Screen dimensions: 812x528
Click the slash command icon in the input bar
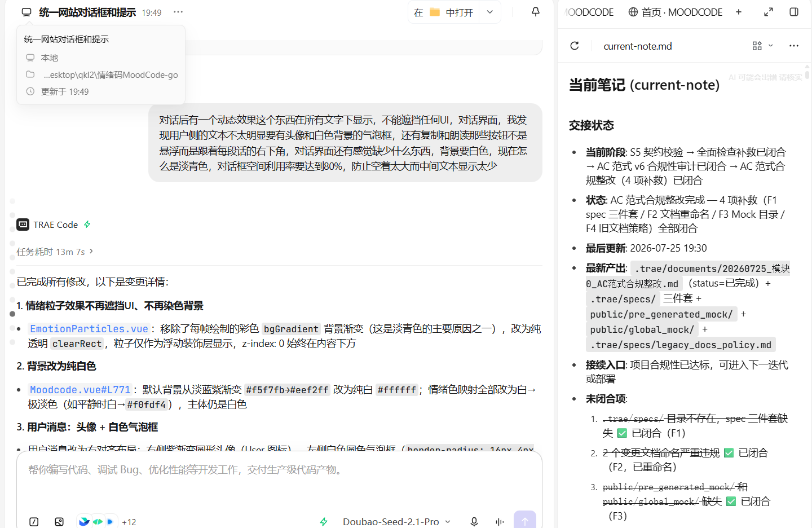pos(34,522)
